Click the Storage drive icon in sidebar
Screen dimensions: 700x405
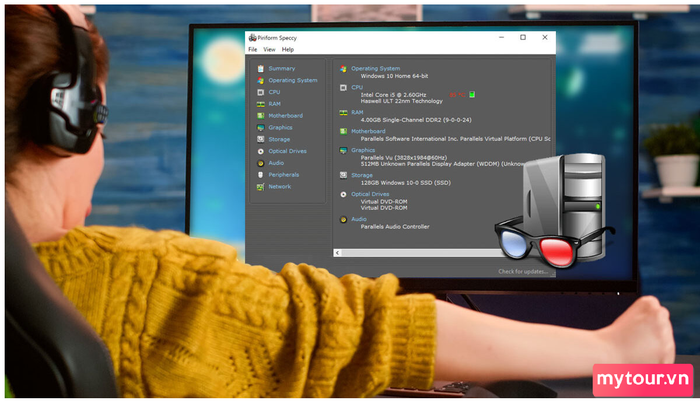[260, 139]
